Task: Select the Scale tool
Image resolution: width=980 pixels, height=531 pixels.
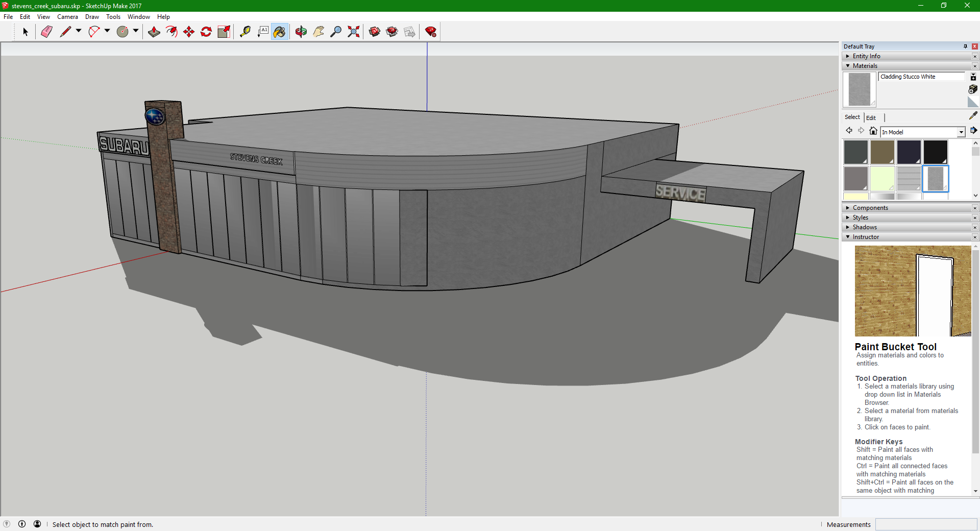Action: pos(224,32)
